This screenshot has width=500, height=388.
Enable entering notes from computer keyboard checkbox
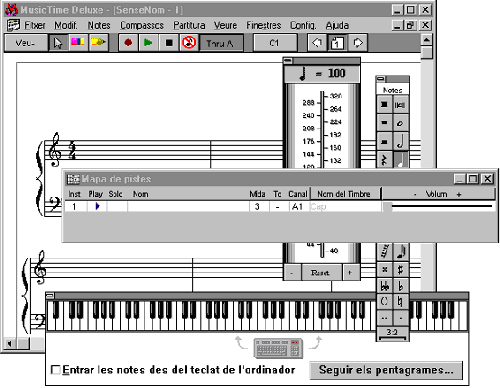pos(56,370)
